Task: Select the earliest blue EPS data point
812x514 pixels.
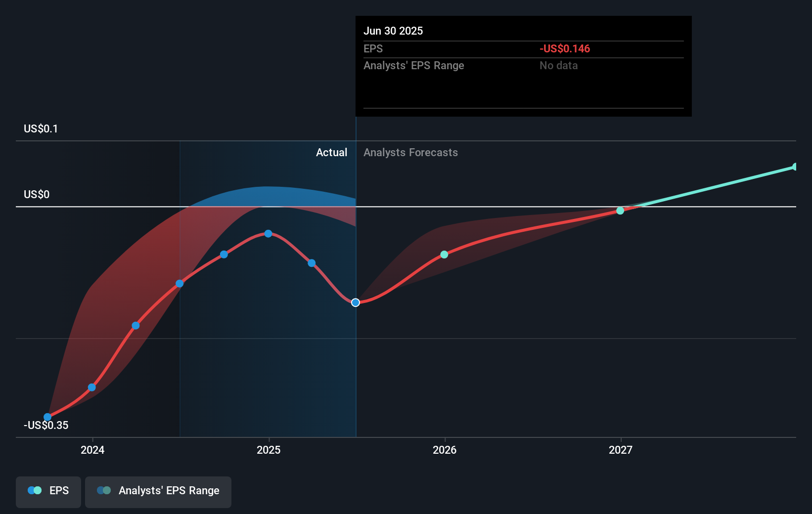Action: click(x=47, y=417)
